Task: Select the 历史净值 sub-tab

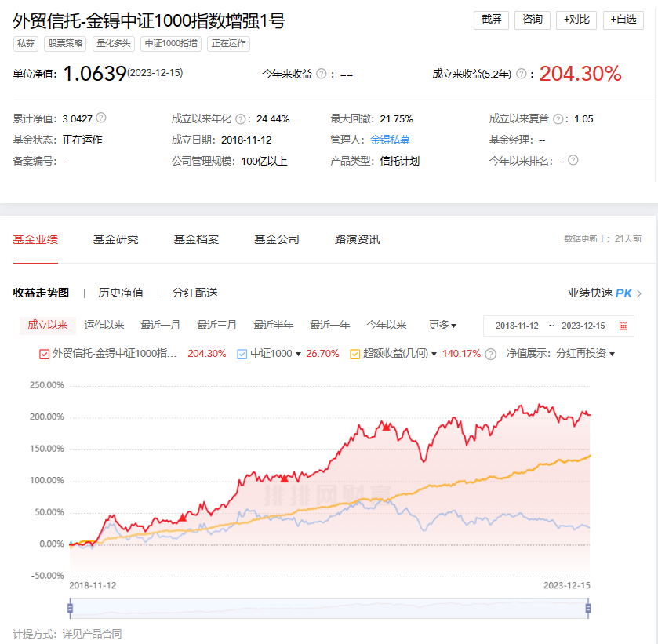Action: coord(121,293)
